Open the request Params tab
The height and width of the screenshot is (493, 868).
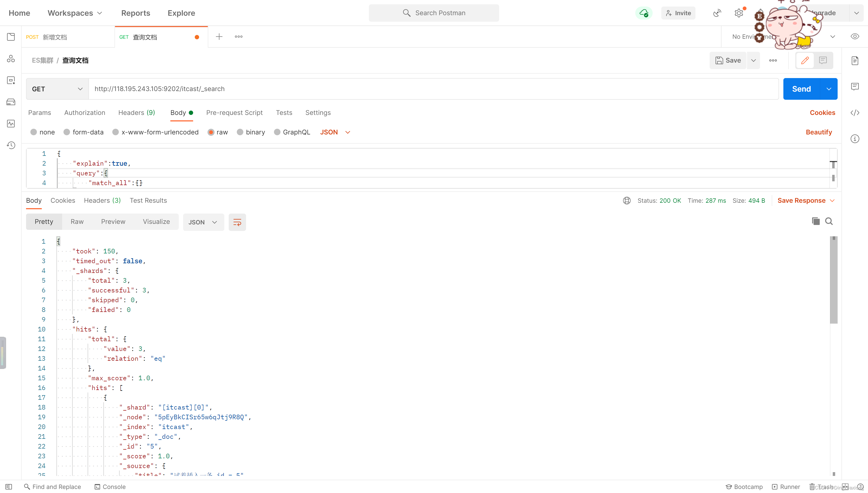(40, 113)
